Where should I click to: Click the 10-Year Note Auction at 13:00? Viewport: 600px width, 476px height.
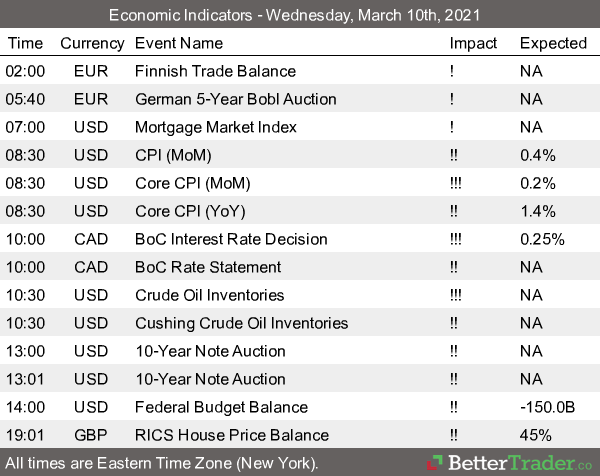click(209, 351)
